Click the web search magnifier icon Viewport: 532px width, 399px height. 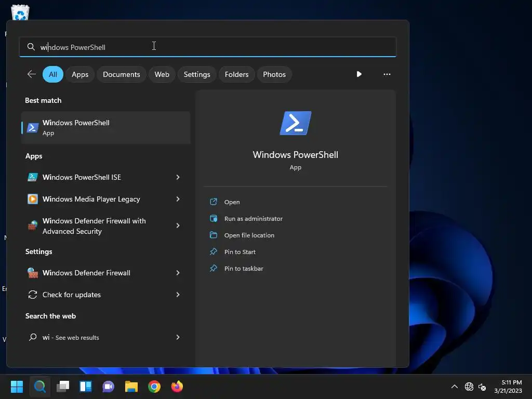[33, 337]
